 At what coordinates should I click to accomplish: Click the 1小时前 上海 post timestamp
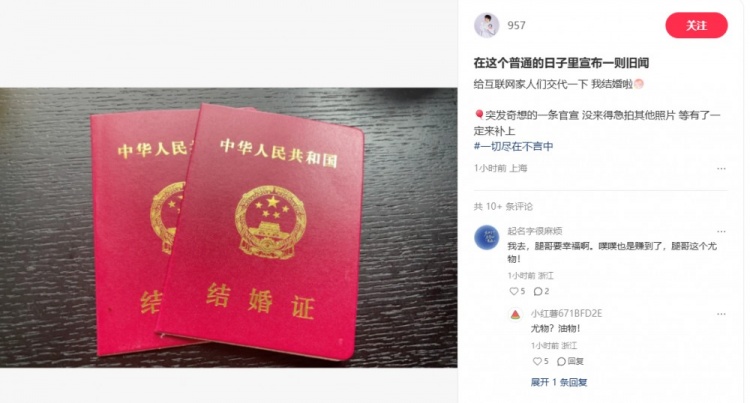click(500, 168)
